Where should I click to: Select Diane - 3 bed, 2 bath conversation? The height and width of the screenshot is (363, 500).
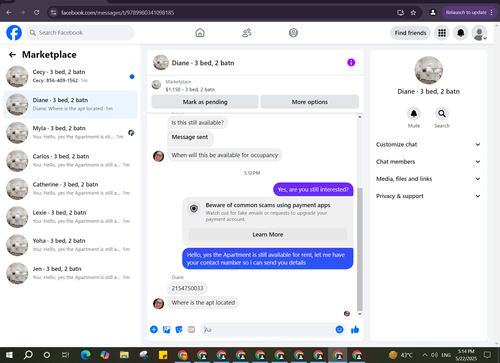point(70,104)
